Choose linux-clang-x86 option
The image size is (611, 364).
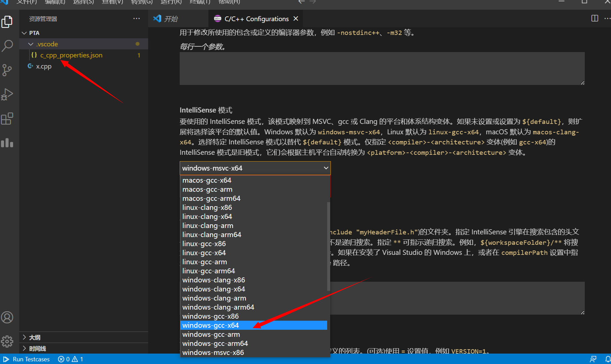click(x=254, y=208)
